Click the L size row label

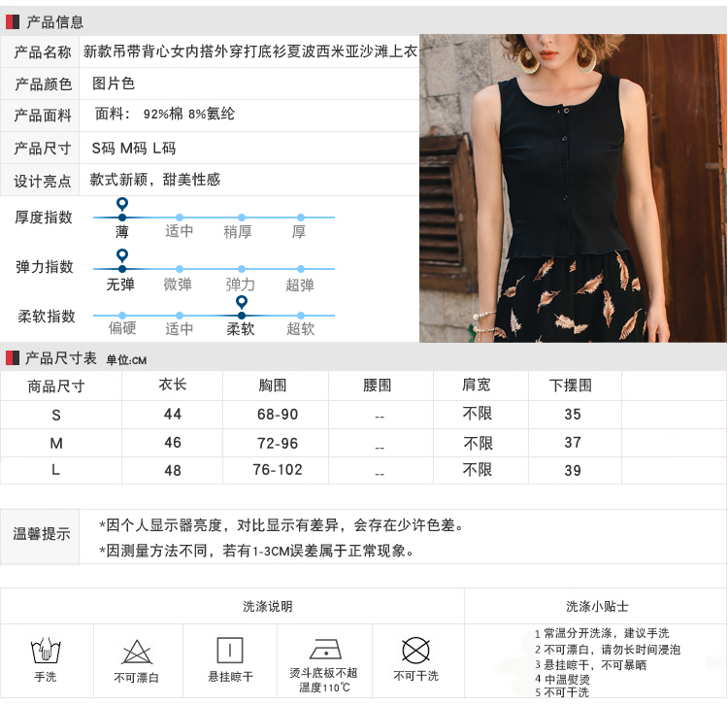(55, 470)
